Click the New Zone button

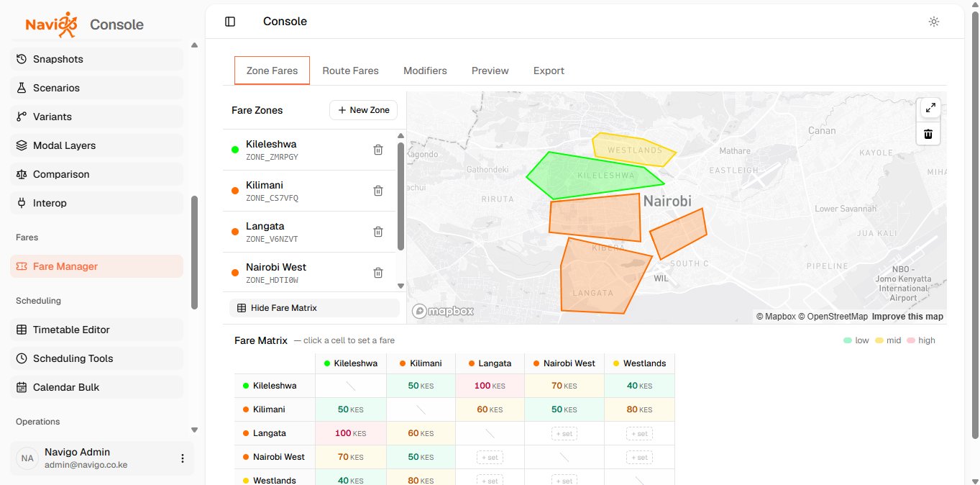(x=364, y=110)
